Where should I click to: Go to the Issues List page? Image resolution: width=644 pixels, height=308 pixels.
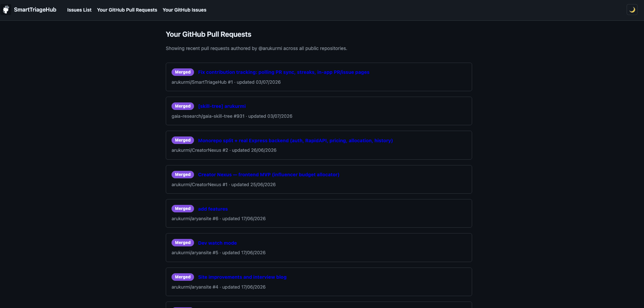[x=79, y=10]
